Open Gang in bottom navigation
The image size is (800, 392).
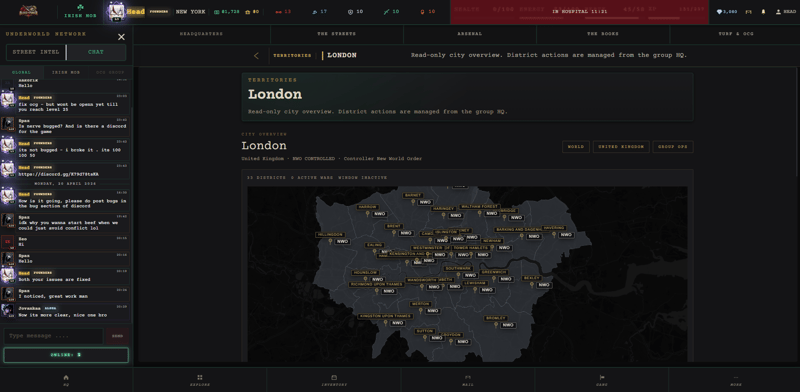(602, 380)
